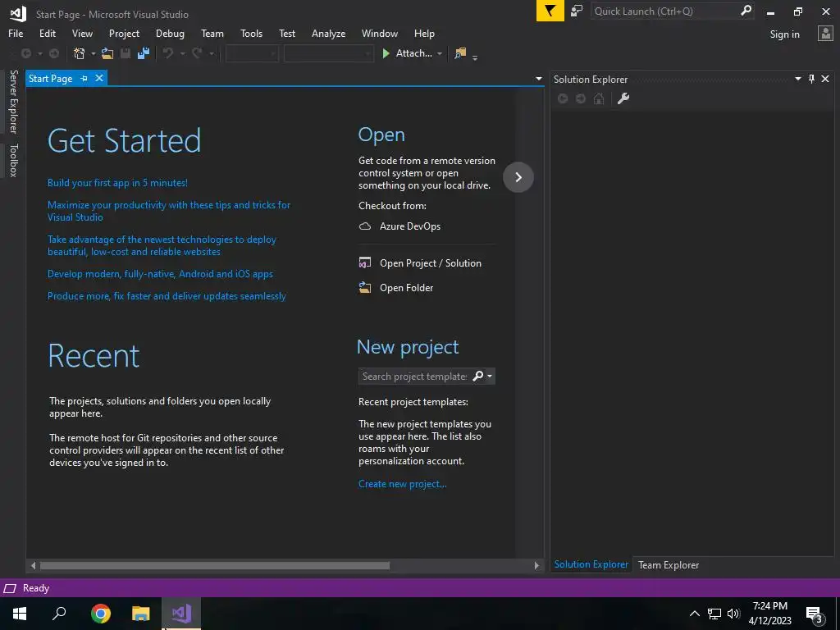This screenshot has height=630, width=840.
Task: Click Solution Explorer Back icon
Action: coord(563,98)
